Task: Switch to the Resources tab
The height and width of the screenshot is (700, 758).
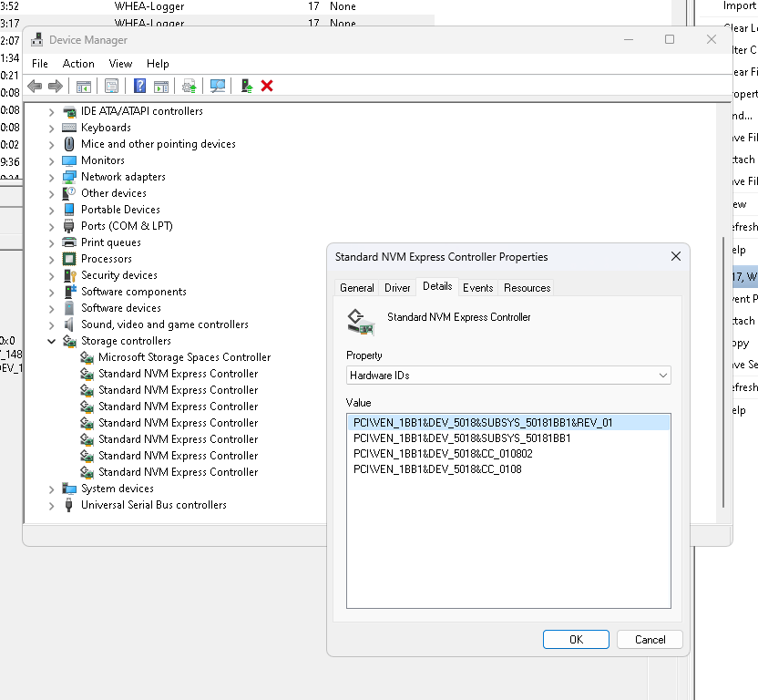Action: click(x=527, y=288)
